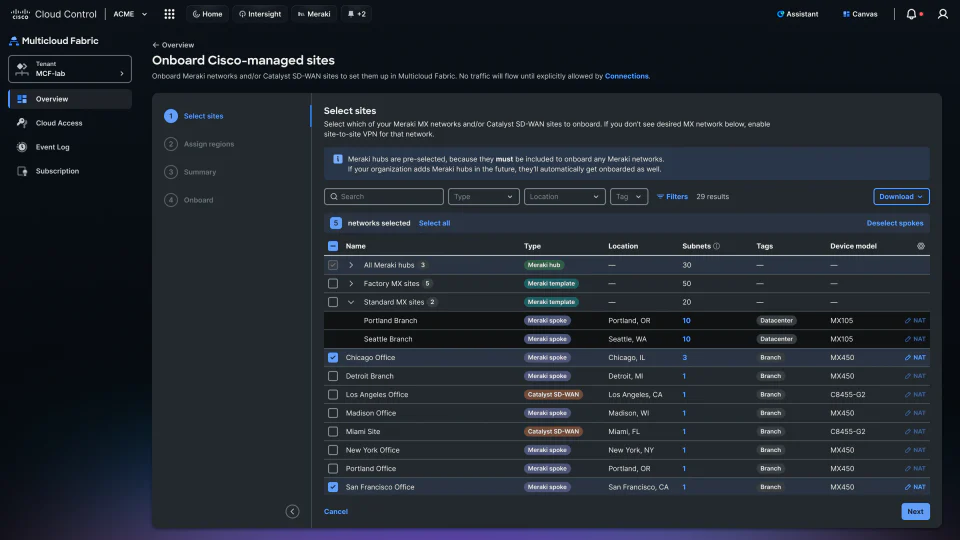This screenshot has height=540, width=960.
Task: Open the Tag filter dropdown
Action: 629,197
